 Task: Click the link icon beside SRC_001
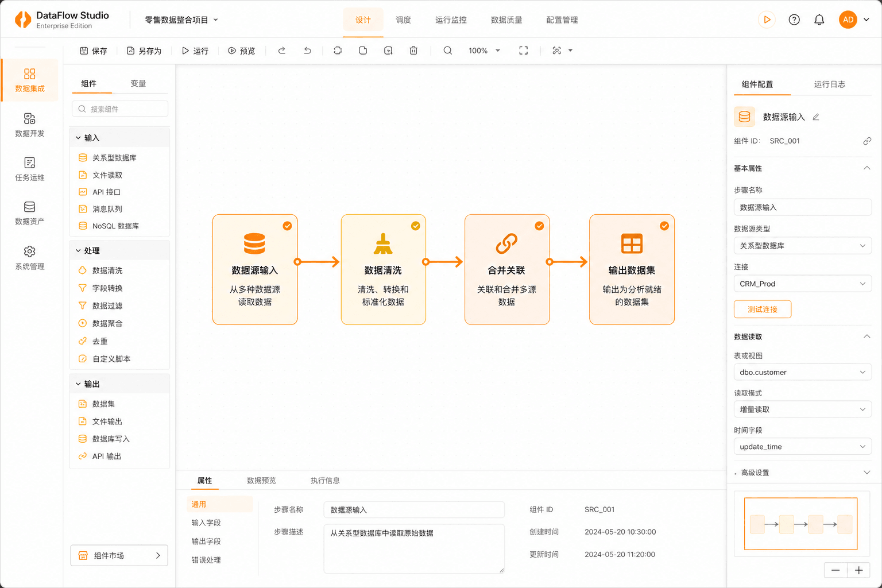click(x=867, y=141)
